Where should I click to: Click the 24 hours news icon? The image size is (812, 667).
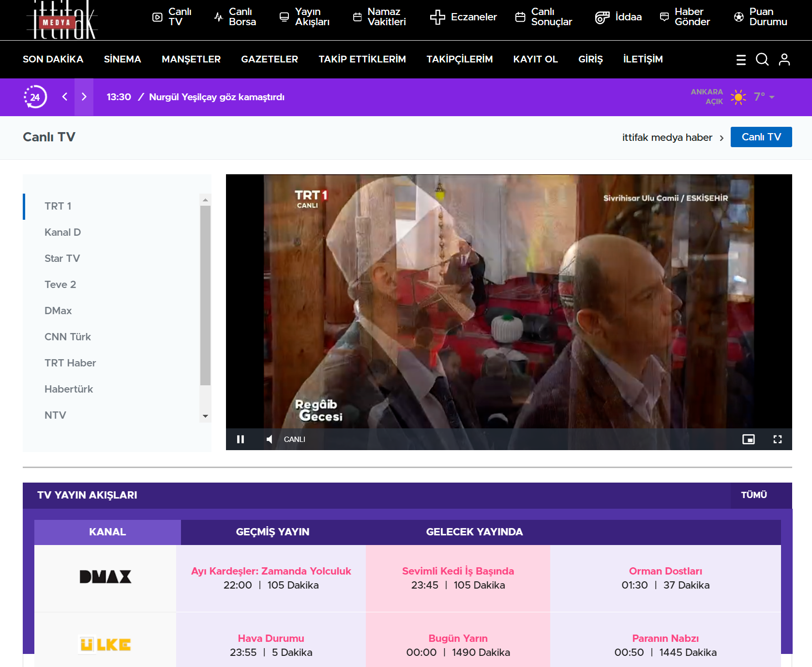pos(35,97)
